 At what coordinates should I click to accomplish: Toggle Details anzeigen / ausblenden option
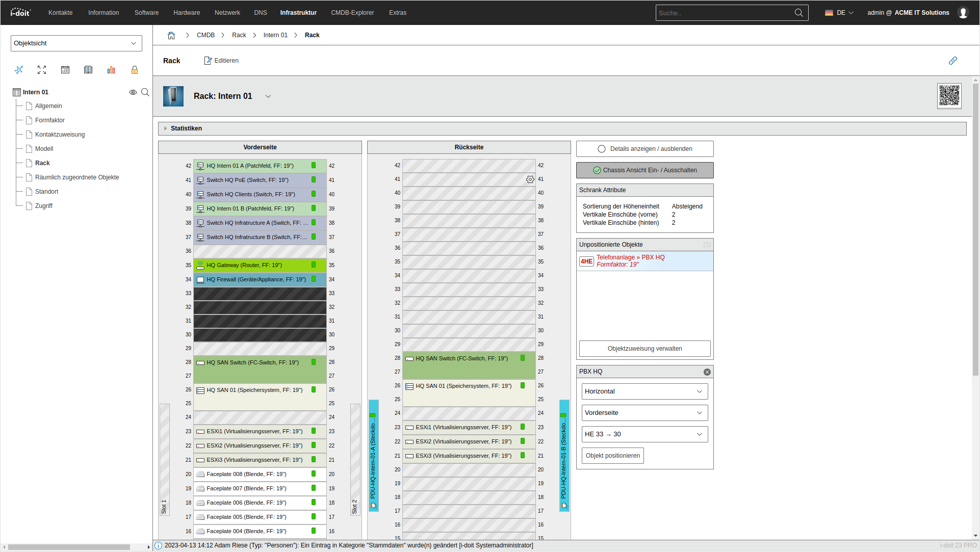click(x=644, y=149)
